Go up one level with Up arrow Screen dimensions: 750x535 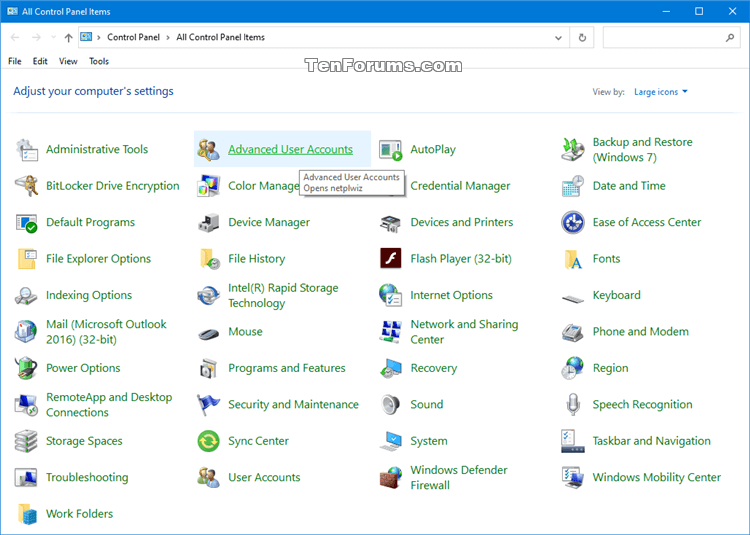point(68,38)
